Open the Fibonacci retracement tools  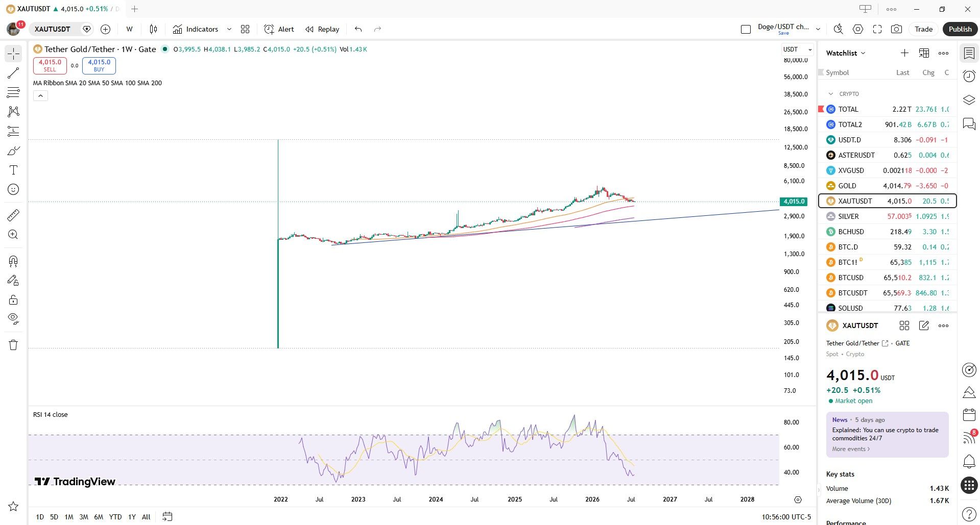13,92
